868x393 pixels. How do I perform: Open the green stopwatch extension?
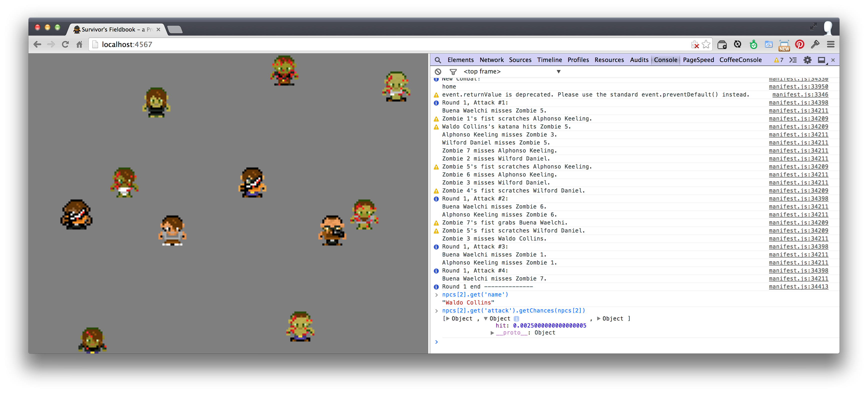(753, 44)
